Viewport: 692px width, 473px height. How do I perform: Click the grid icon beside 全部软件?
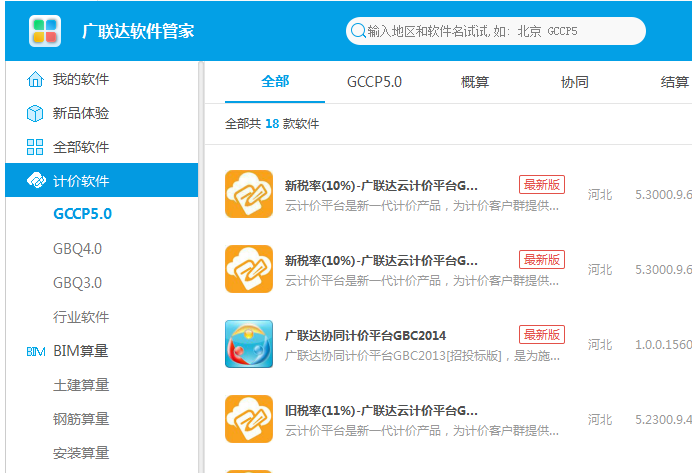35,147
